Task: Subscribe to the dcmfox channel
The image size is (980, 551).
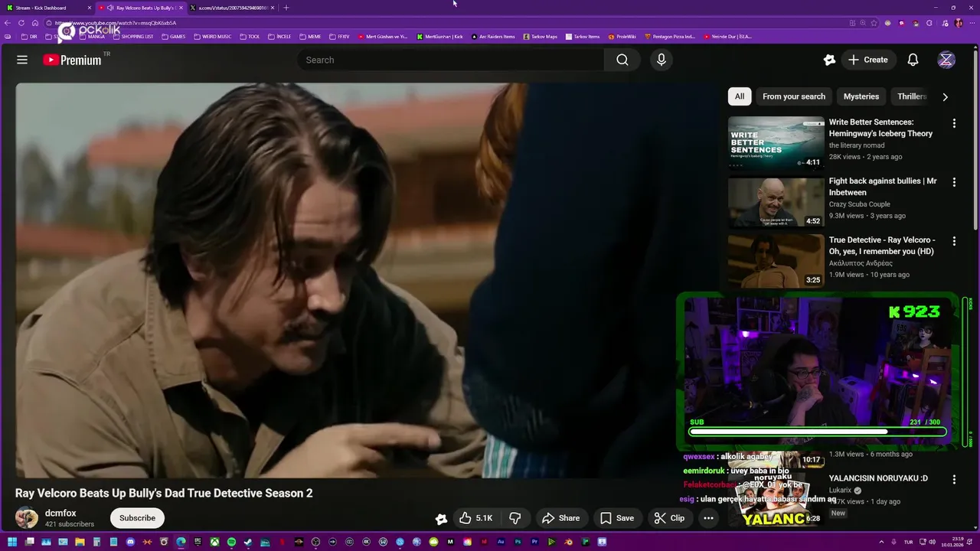Action: click(x=137, y=518)
